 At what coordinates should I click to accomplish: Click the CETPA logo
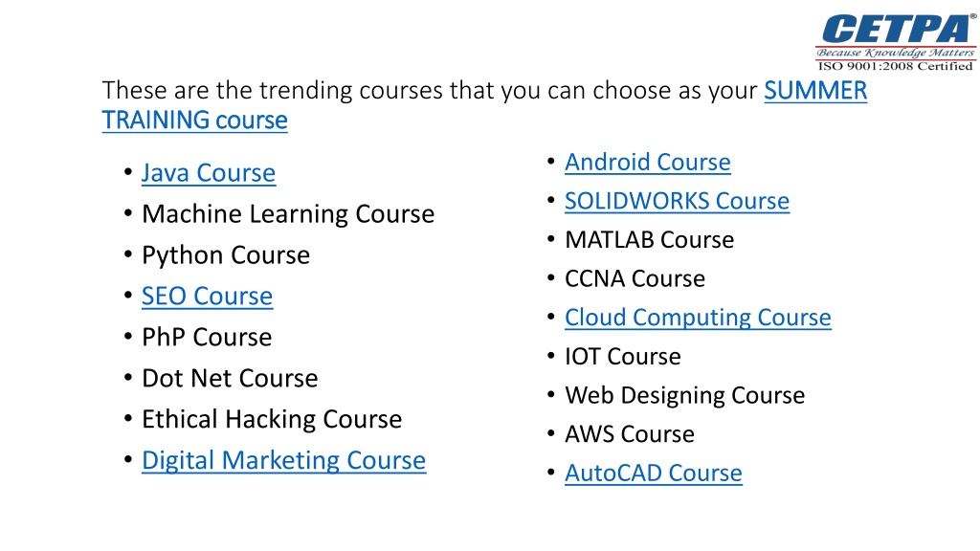896,42
